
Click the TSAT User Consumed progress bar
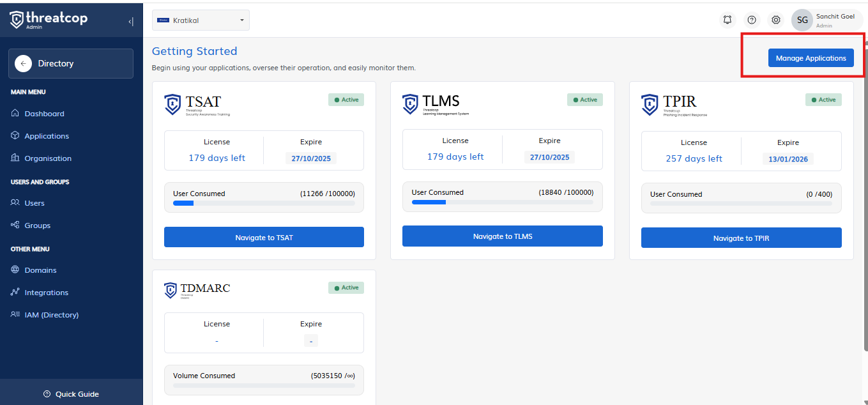pos(264,203)
